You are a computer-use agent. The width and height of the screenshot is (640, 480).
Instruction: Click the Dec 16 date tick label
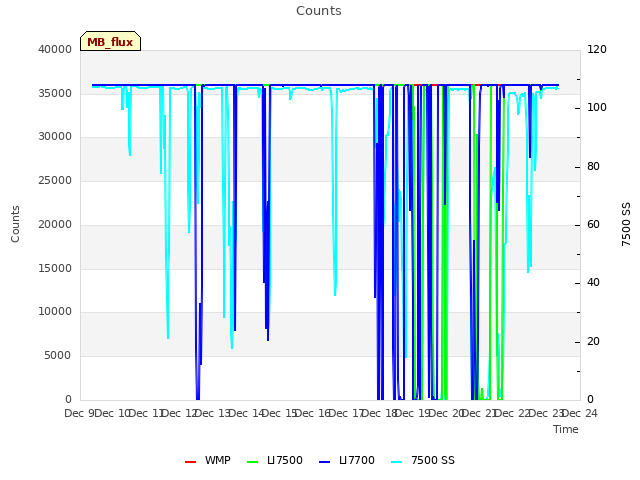pyautogui.click(x=313, y=413)
